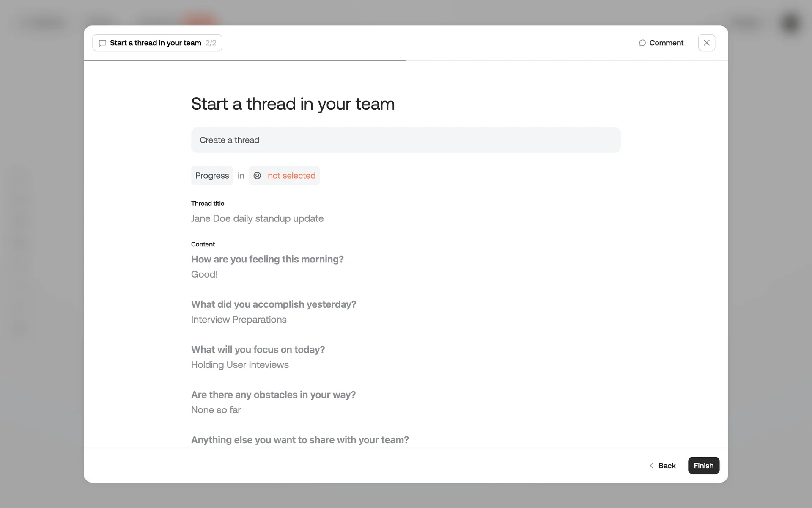Image resolution: width=812 pixels, height=508 pixels.
Task: Close the thread dialog with the X
Action: click(x=706, y=43)
